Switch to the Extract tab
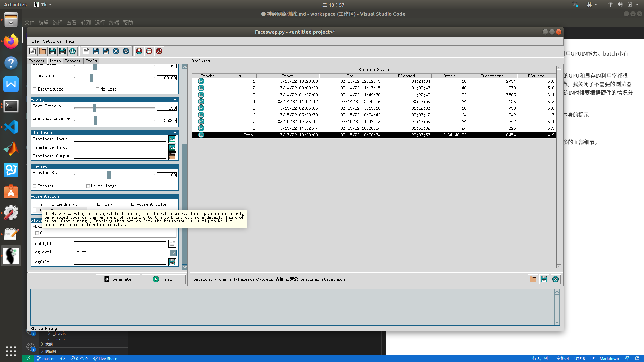 pos(37,61)
